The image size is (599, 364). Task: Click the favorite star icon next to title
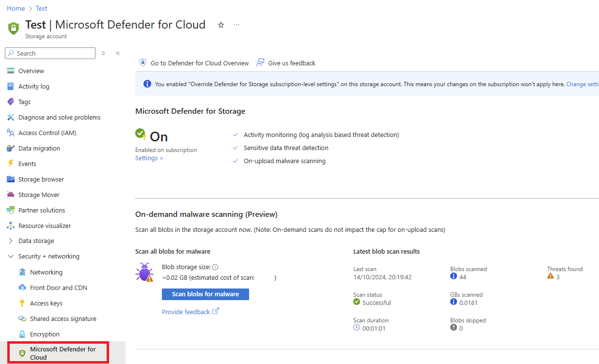pyautogui.click(x=221, y=25)
